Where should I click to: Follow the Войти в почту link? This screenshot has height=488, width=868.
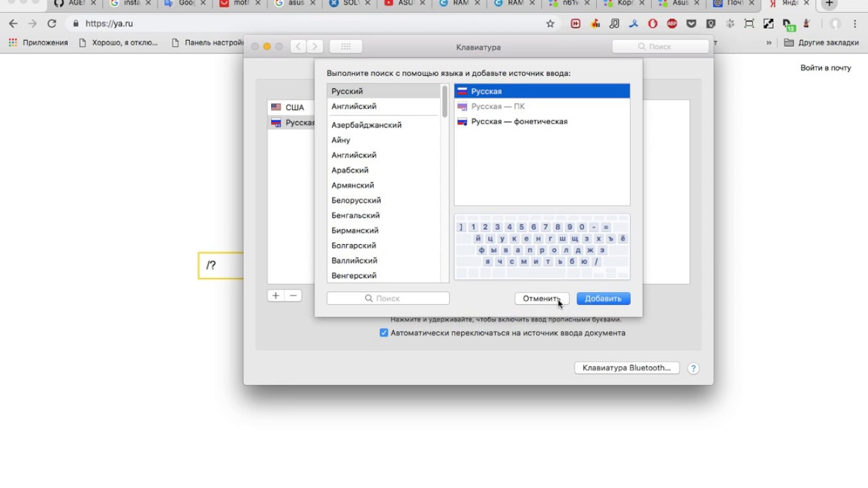[825, 68]
